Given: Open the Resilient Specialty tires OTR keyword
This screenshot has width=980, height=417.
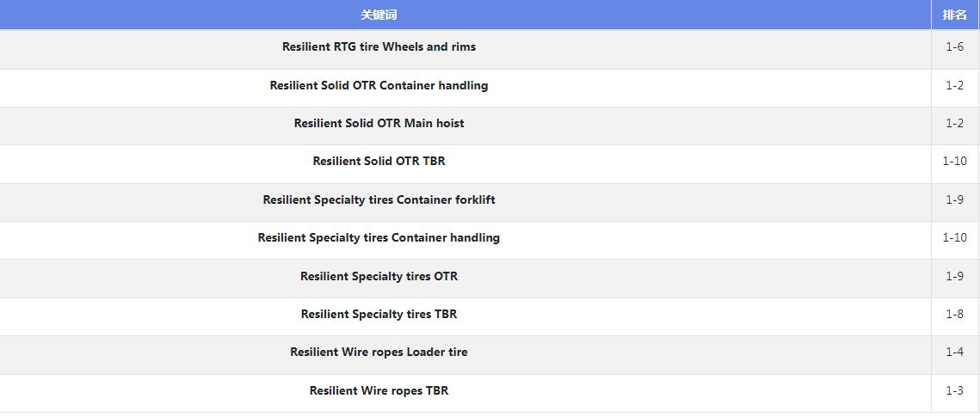Looking at the screenshot, I should pyautogui.click(x=379, y=276).
